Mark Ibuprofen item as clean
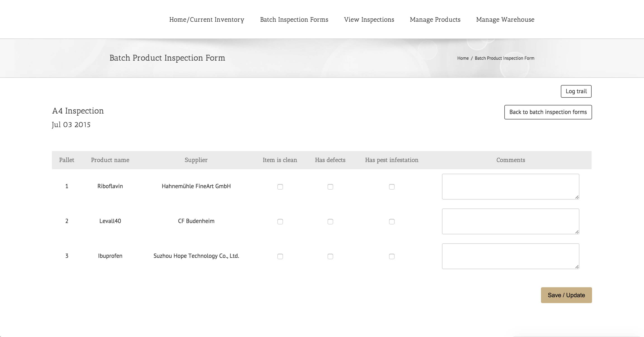644x337 pixels. pos(280,256)
